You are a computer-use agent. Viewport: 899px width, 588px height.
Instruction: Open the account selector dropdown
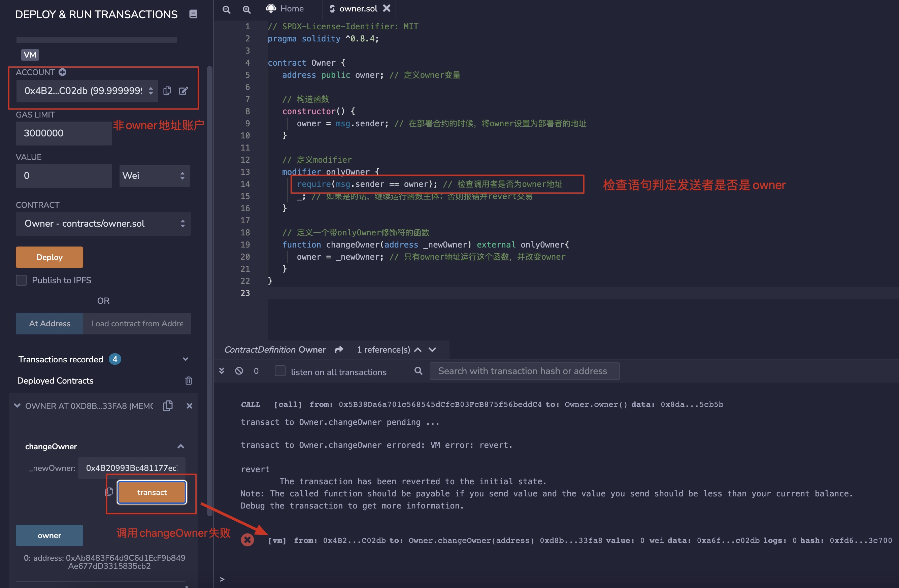[x=87, y=91]
